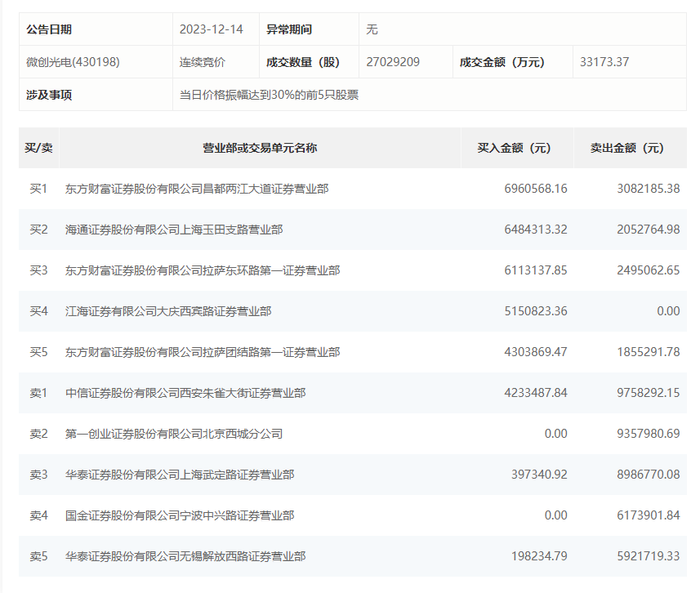Select buy amount 4233487.84
This screenshot has height=593, width=700.
(536, 393)
